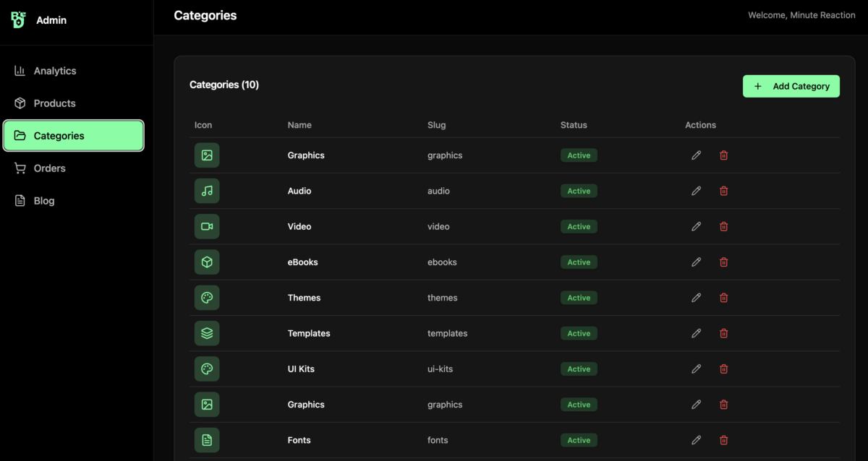Delete the Video category
The image size is (868, 461).
pos(723,226)
